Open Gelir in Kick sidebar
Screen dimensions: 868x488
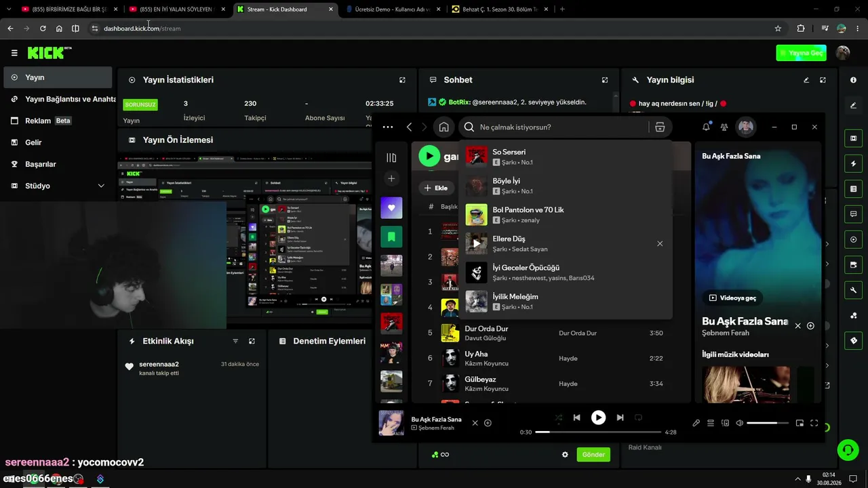58,142
